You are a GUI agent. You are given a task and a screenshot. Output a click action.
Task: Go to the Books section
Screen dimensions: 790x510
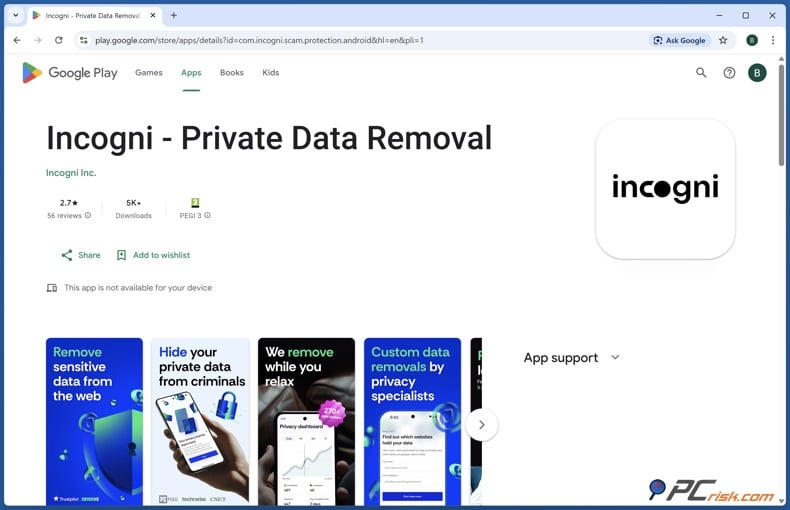[x=232, y=73]
